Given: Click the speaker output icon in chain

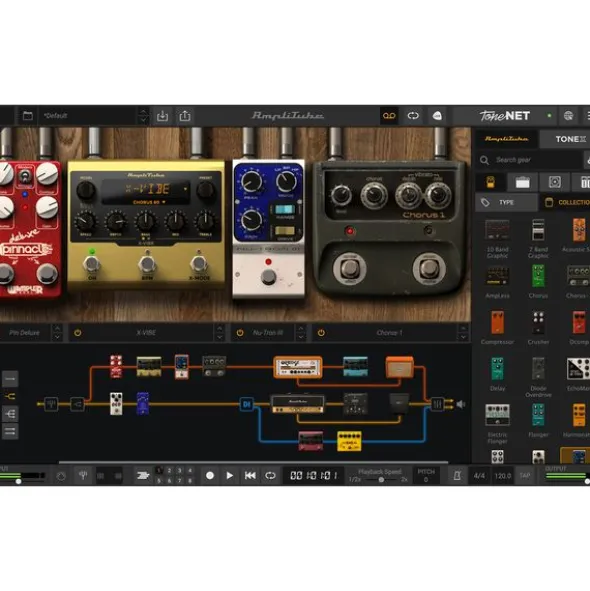Looking at the screenshot, I should 461,404.
